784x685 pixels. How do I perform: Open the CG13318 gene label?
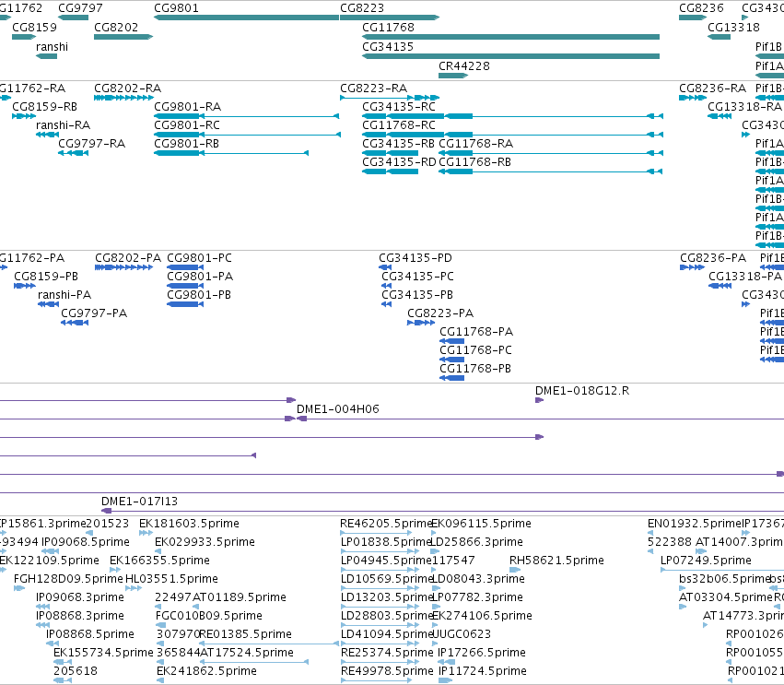[x=733, y=27]
